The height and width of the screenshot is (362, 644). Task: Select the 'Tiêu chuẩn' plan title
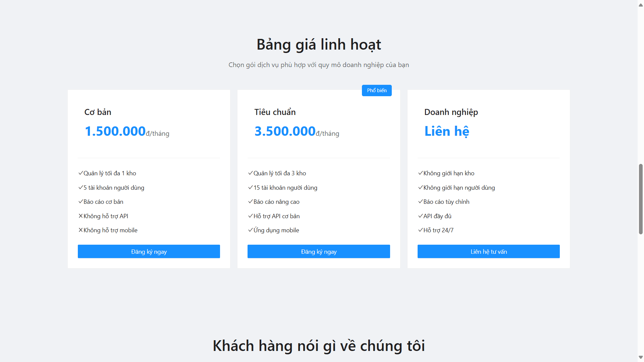tap(275, 112)
